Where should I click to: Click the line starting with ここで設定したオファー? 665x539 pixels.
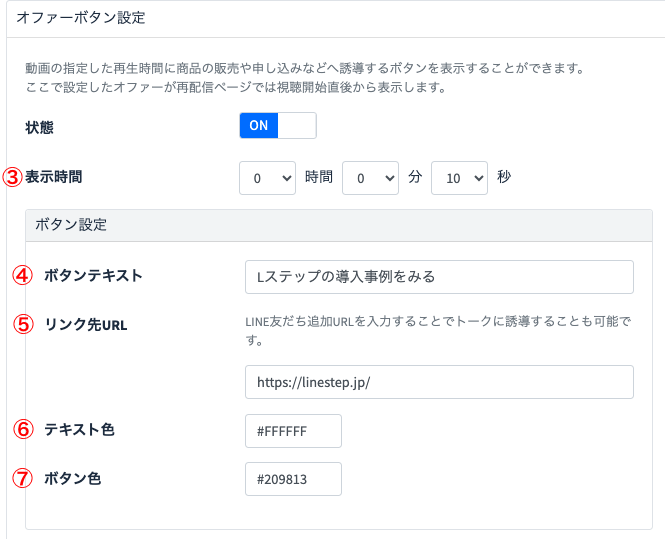(x=236, y=87)
